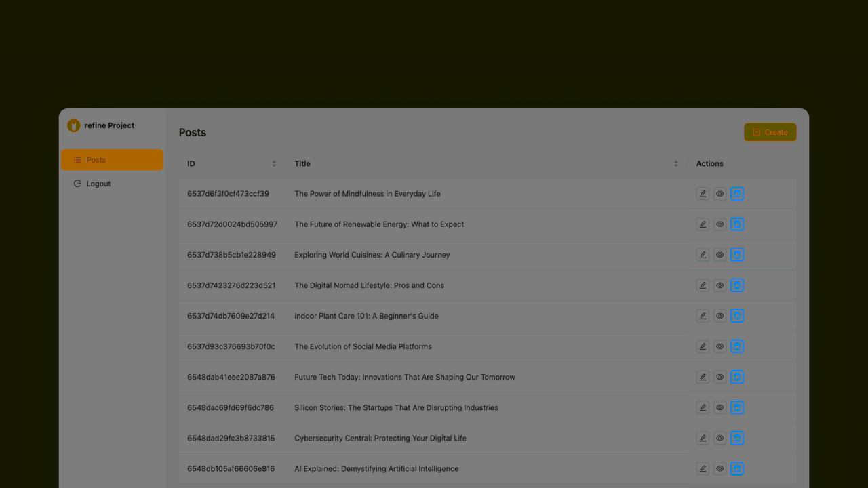
Task: Edit the post about Mindfulness in Everyday Life
Action: point(703,193)
